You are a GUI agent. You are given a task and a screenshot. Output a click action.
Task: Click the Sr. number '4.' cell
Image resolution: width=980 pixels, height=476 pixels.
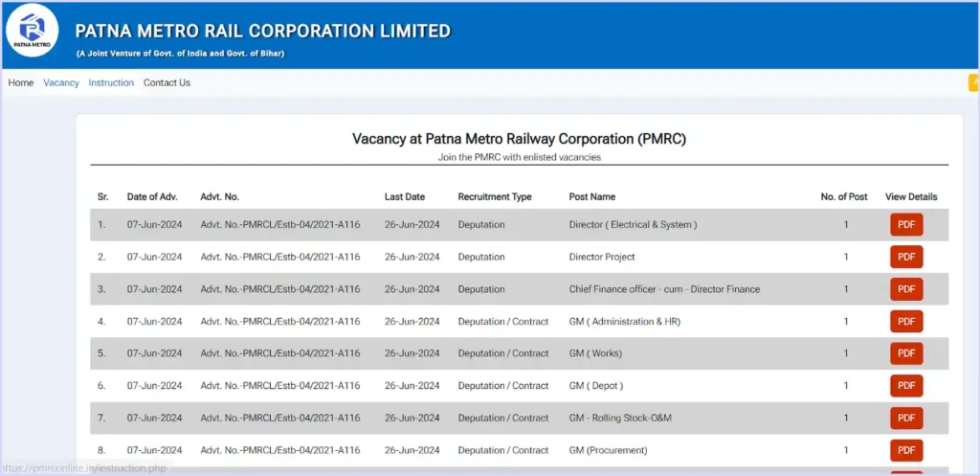101,322
